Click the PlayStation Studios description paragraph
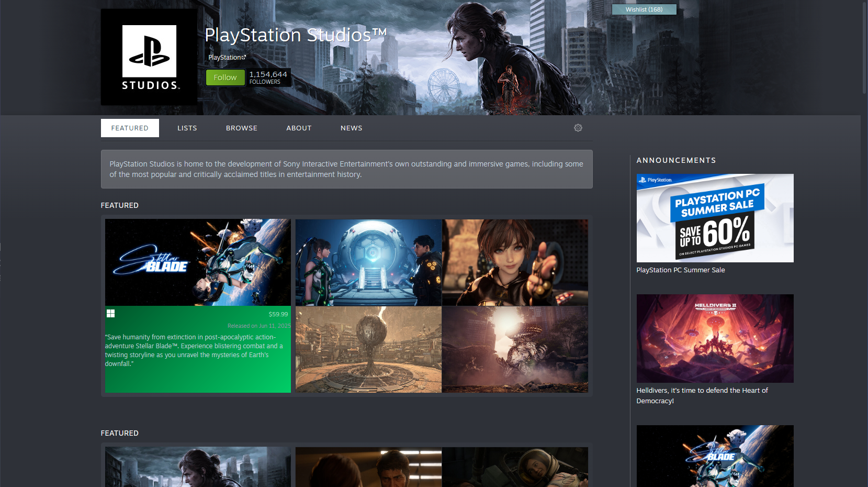 tap(346, 169)
